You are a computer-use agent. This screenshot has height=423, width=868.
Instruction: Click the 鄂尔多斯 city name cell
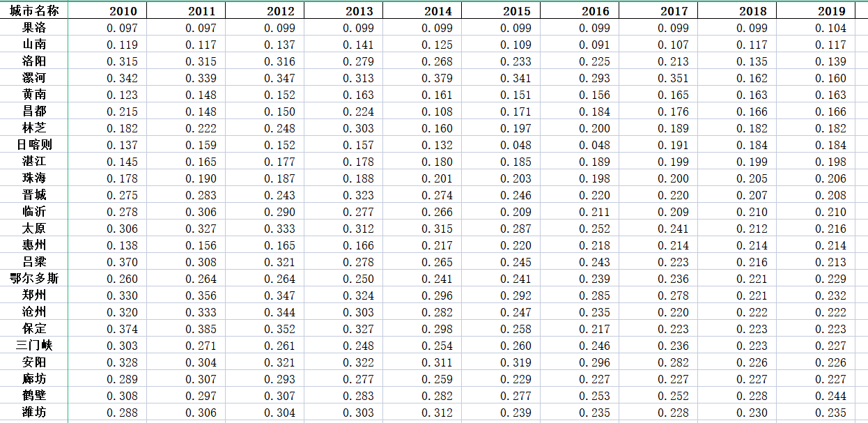click(x=34, y=279)
